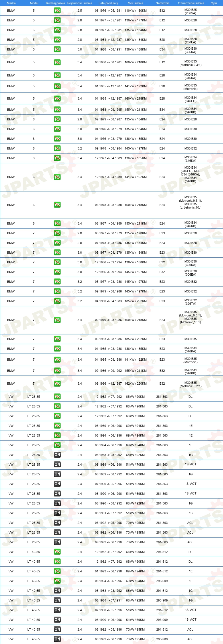
Task: Click diesel ON icon in LT 28-35 09.1992 row
Action: [x=57, y=542]
